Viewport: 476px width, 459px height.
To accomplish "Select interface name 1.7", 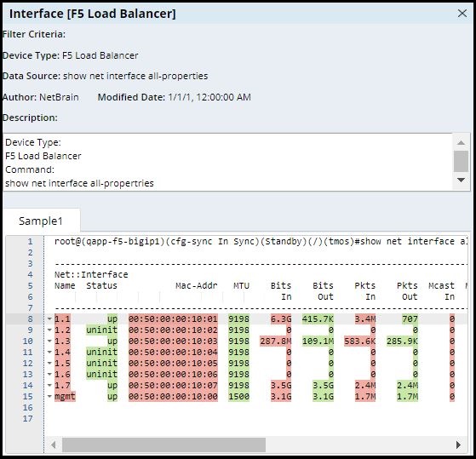I will 62,386.
